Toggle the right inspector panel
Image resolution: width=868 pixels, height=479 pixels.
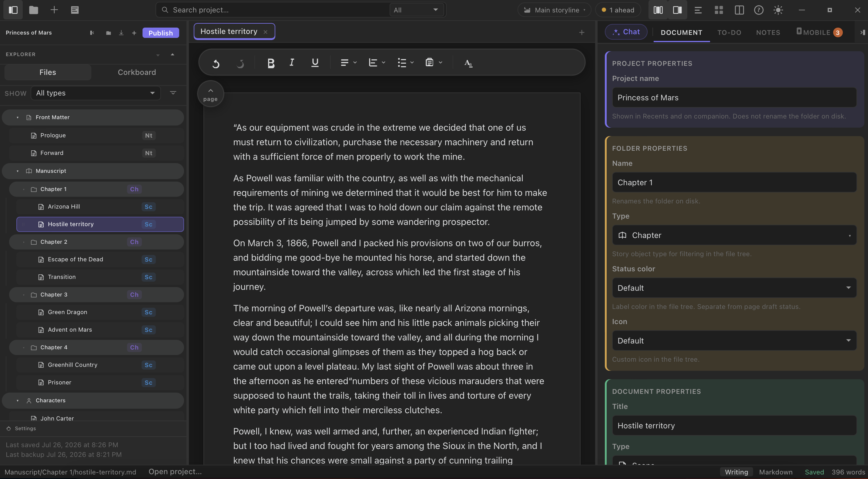tap(677, 10)
